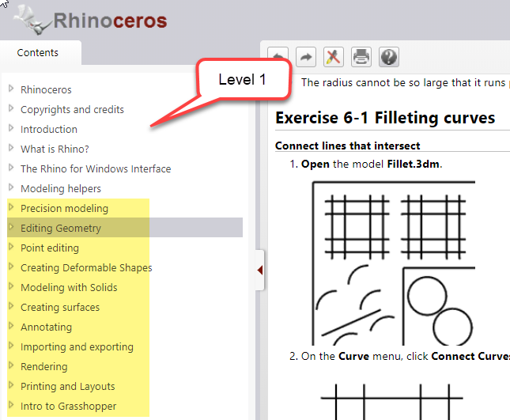Open the Importing and exporting topic

point(77,346)
